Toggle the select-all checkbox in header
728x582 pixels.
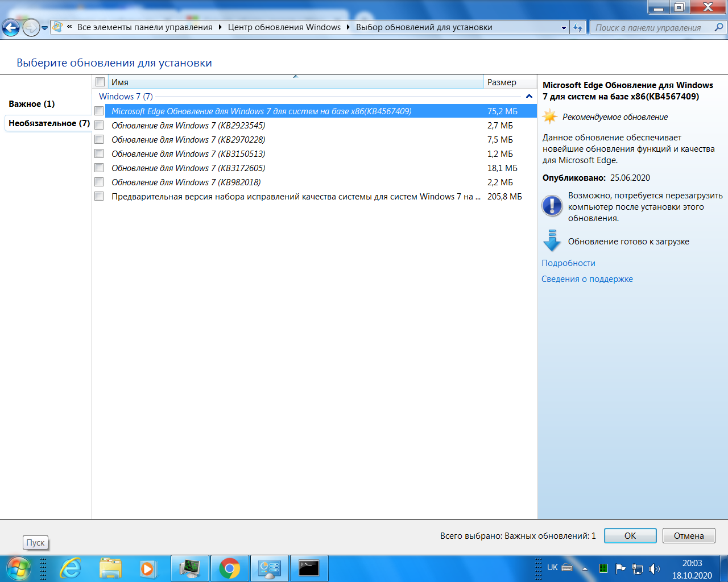(100, 82)
